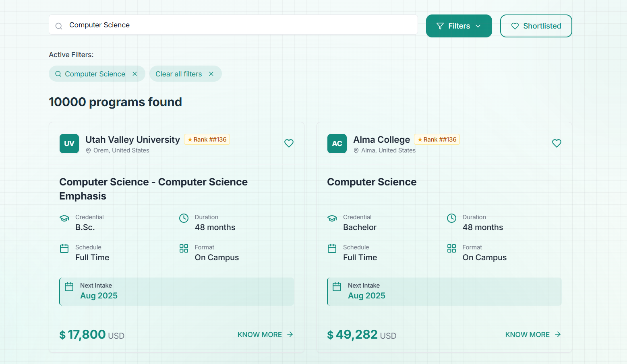The height and width of the screenshot is (364, 627).
Task: Click Alma College's Rank ##136 badge
Action: [437, 140]
